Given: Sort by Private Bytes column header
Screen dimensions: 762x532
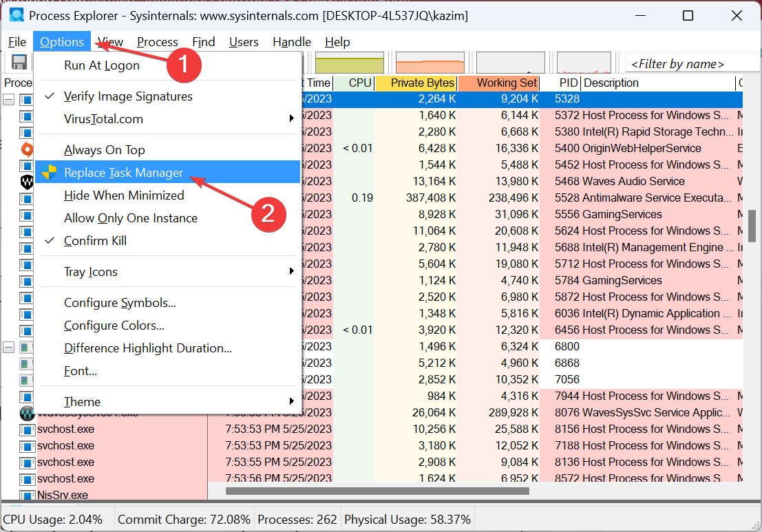Looking at the screenshot, I should click(416, 83).
